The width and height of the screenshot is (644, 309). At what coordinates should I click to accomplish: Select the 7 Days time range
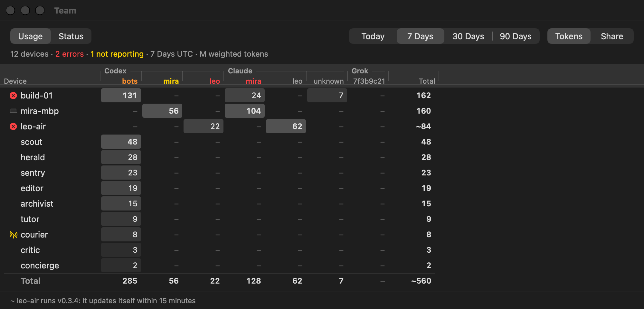(x=420, y=36)
